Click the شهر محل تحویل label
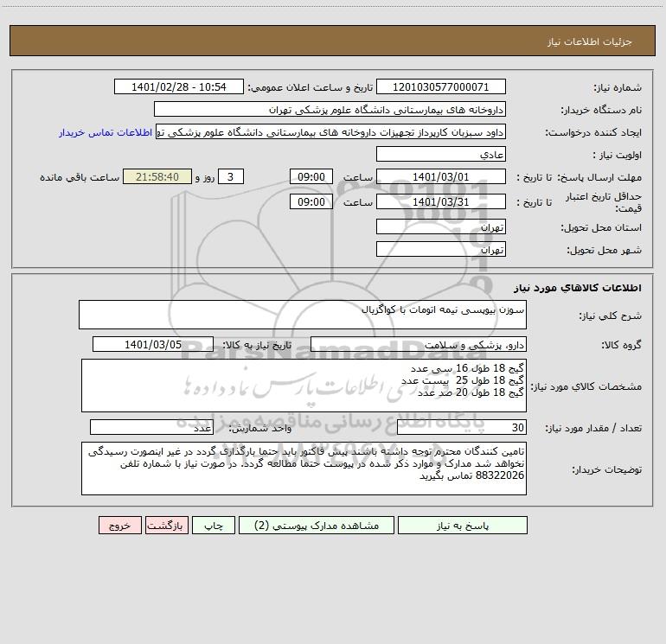The image size is (666, 644). (x=605, y=250)
